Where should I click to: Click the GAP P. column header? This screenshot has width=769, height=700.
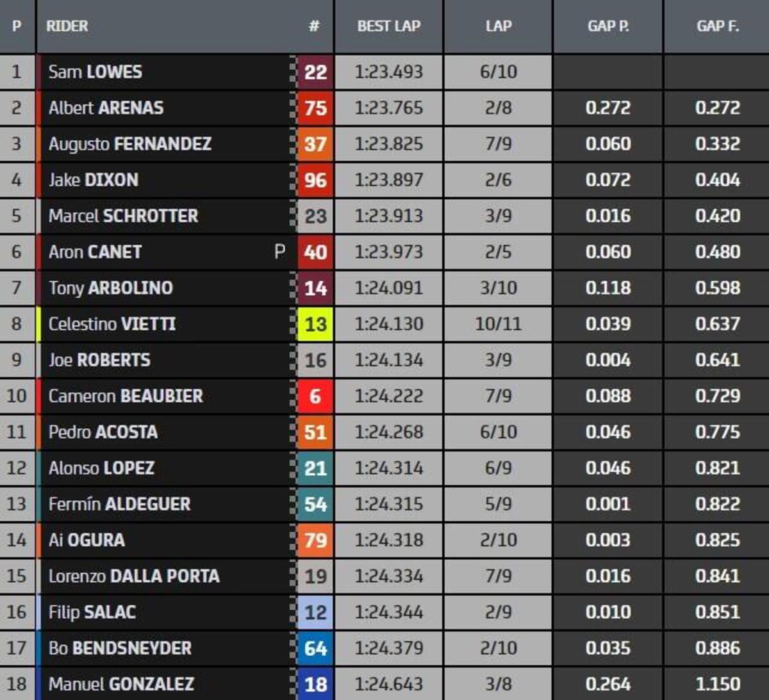click(x=608, y=26)
